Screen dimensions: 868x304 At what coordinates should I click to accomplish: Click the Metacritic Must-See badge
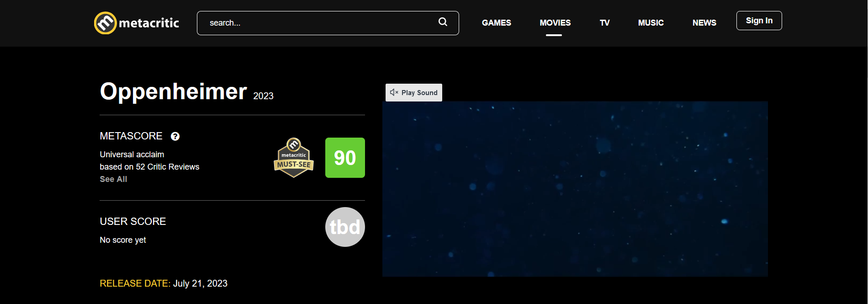(x=294, y=158)
